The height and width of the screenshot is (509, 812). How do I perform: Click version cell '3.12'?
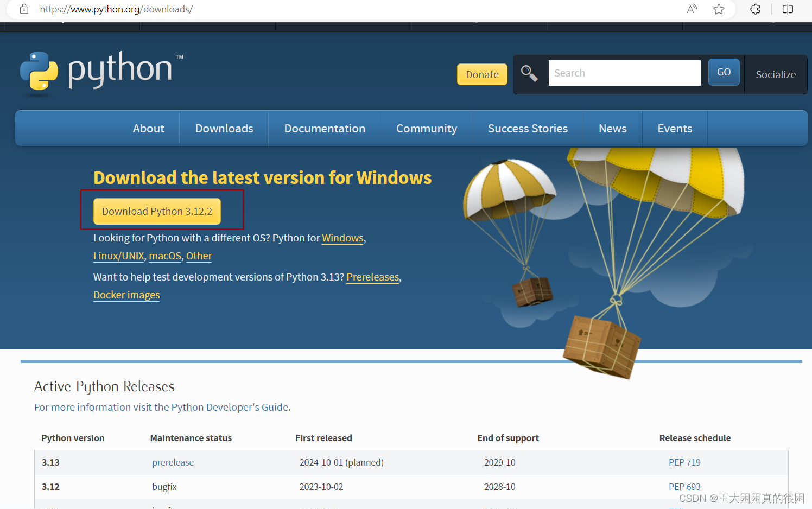click(x=50, y=487)
